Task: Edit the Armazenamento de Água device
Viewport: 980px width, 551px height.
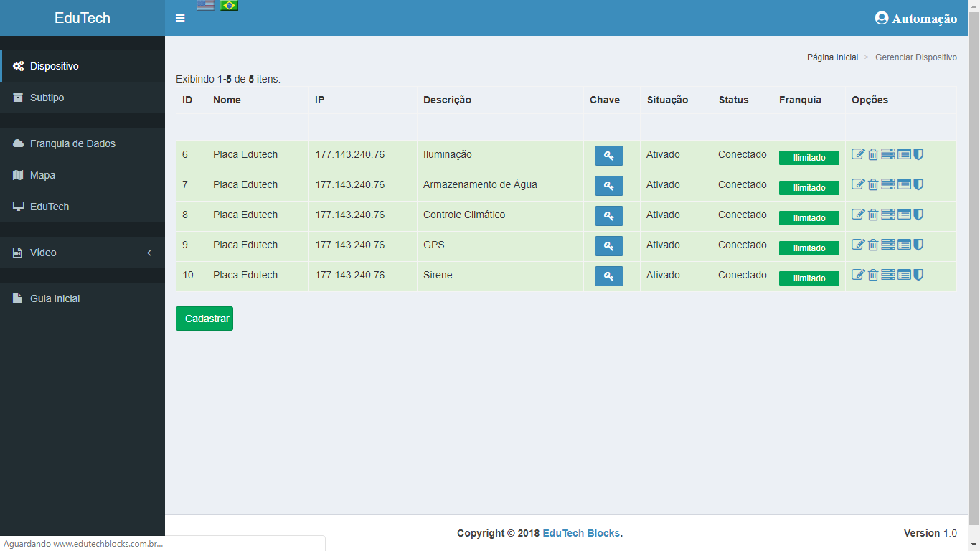Action: click(858, 184)
